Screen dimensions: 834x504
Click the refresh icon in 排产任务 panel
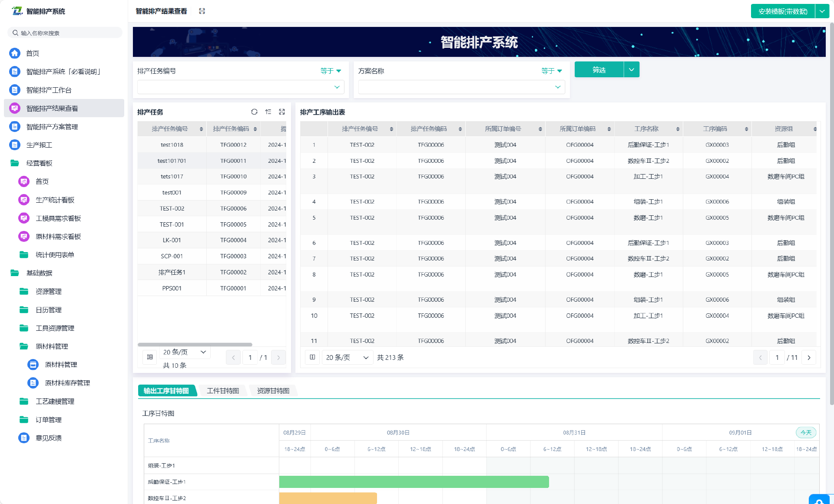(254, 112)
